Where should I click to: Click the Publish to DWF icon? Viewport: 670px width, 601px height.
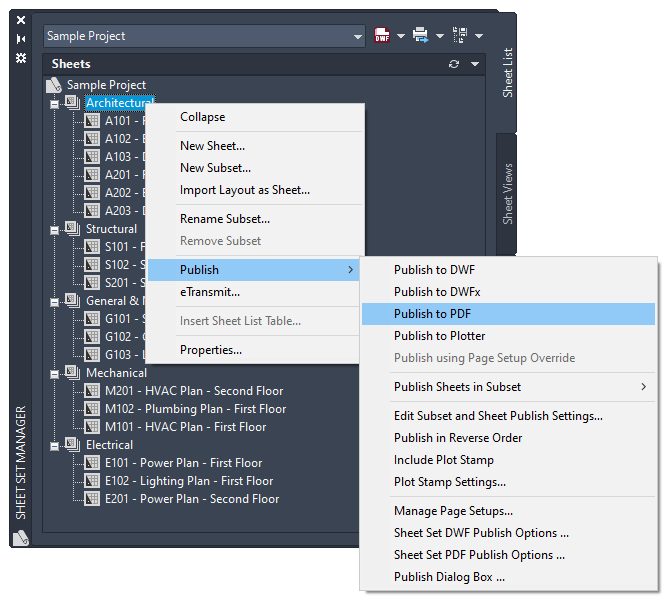click(x=382, y=35)
